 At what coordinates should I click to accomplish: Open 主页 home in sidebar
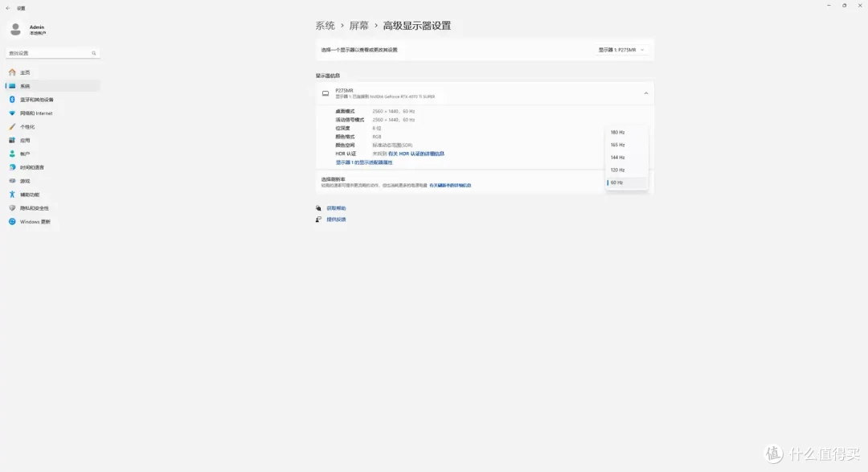point(52,72)
